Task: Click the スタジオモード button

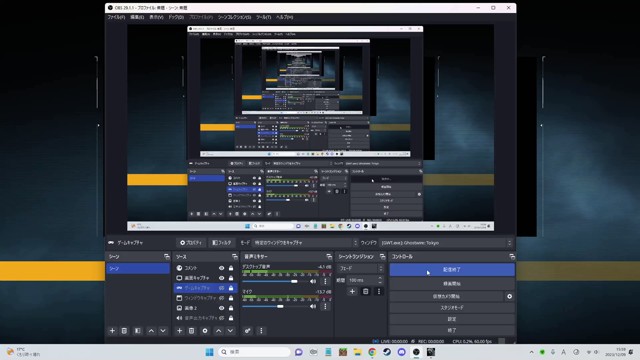Action: [452, 308]
